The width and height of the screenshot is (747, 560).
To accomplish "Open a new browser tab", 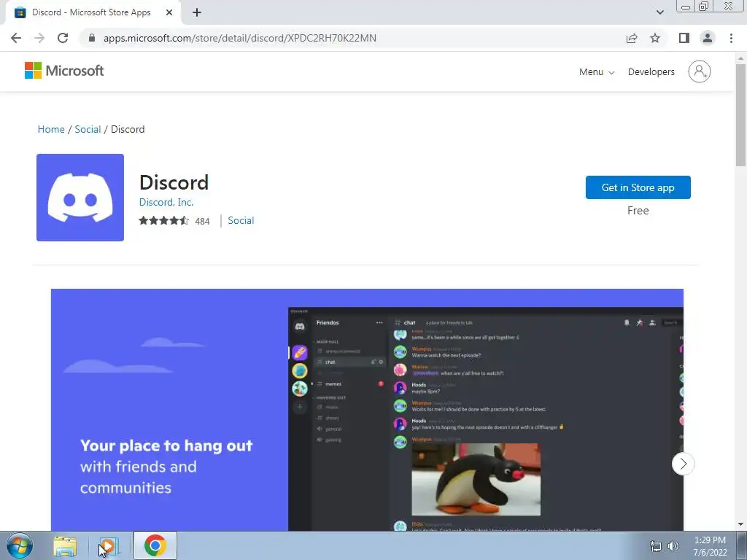I will pyautogui.click(x=197, y=12).
